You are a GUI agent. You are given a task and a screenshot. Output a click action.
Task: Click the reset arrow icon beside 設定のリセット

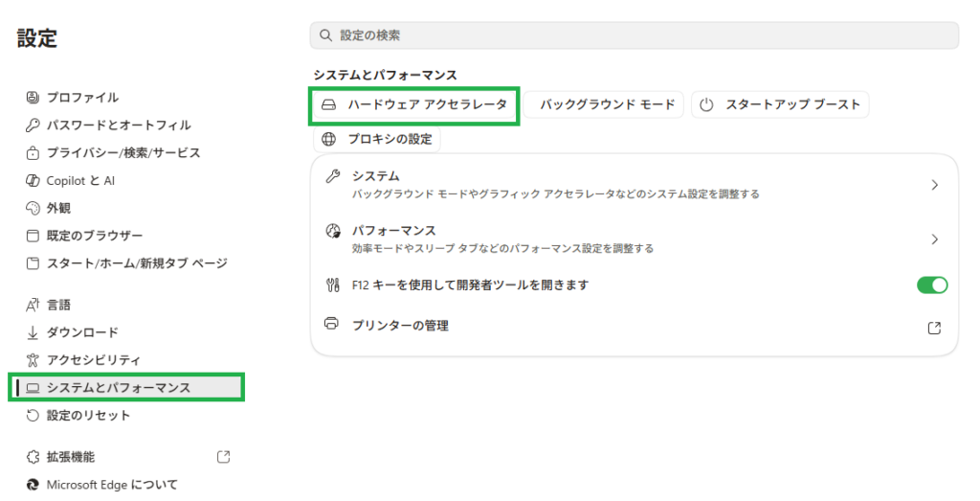33,416
